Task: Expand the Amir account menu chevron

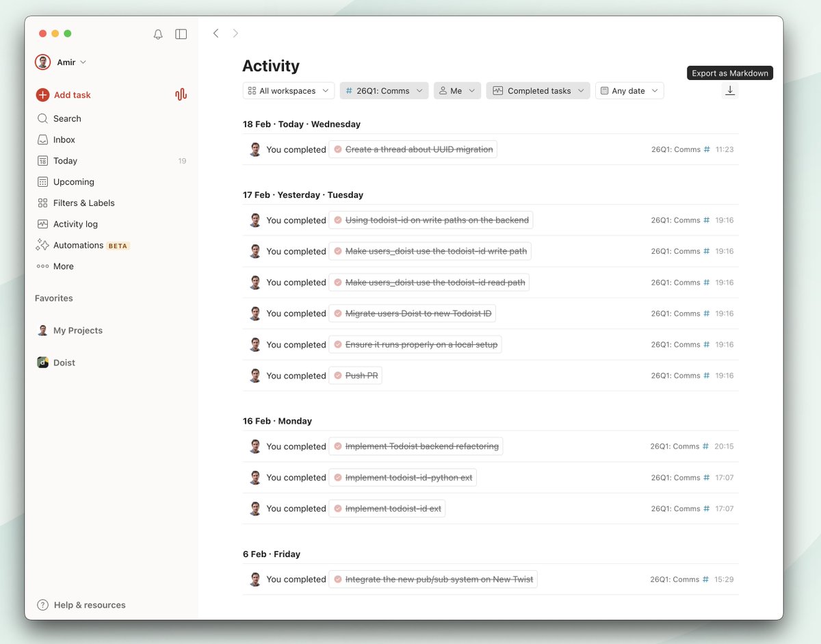Action: (83, 62)
